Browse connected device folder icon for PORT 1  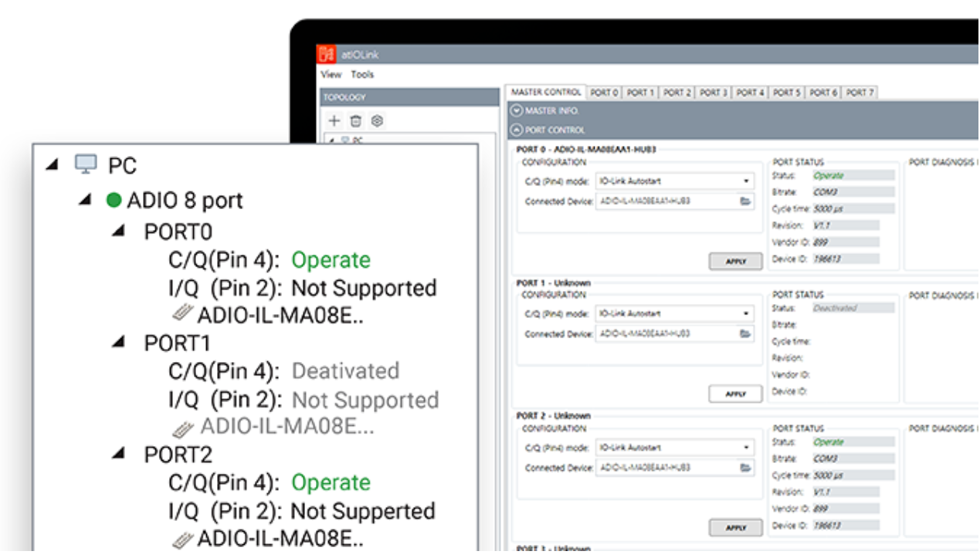pos(745,333)
